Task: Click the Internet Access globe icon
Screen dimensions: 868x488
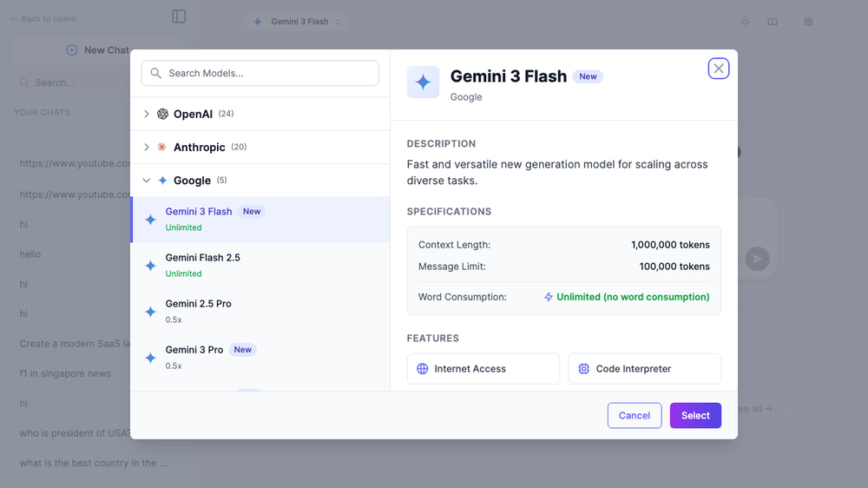Action: (423, 369)
